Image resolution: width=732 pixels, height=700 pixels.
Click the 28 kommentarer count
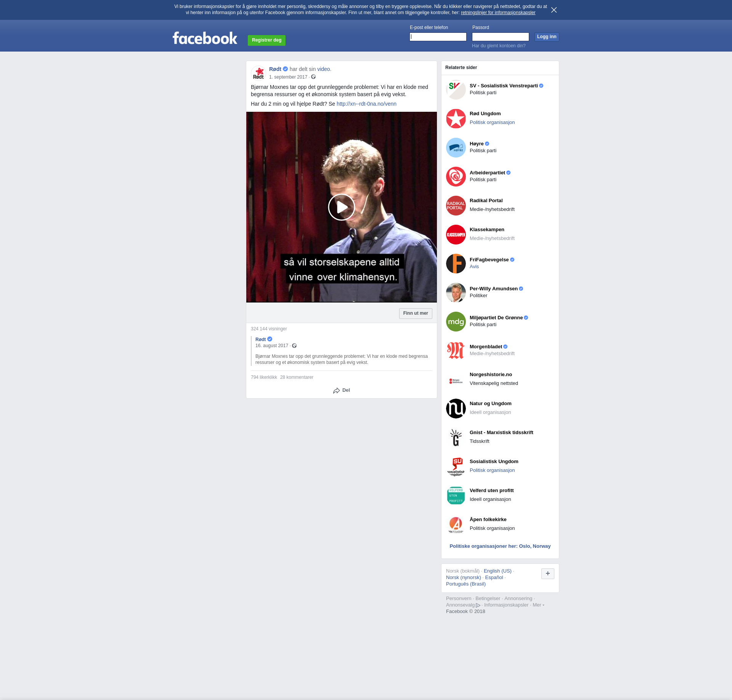297,377
